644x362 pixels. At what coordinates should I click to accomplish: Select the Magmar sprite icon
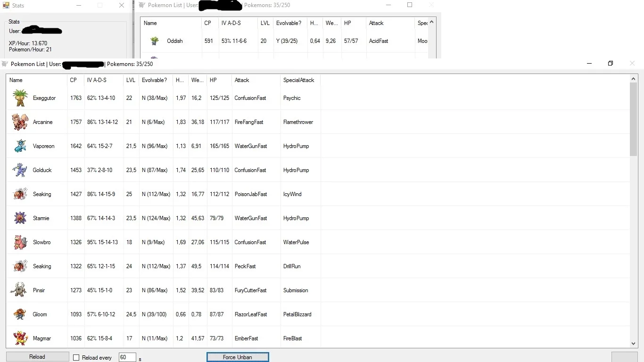20,338
